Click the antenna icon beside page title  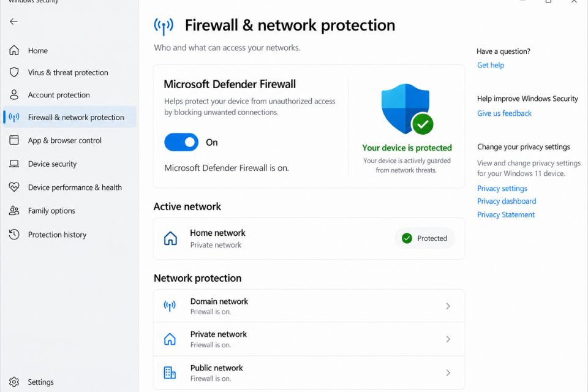pyautogui.click(x=164, y=26)
